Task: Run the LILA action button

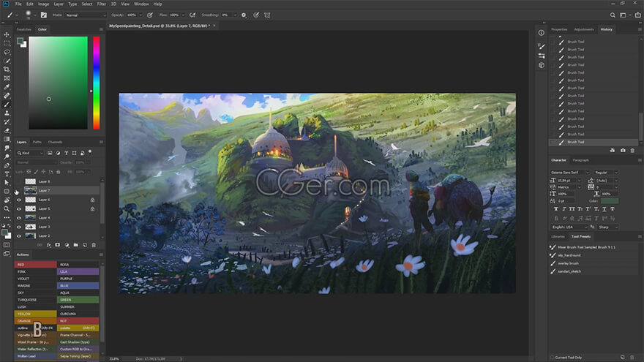Action: click(78, 271)
